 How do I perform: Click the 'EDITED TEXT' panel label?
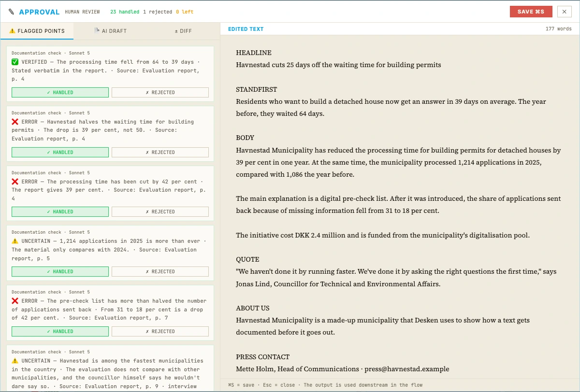[x=246, y=29]
